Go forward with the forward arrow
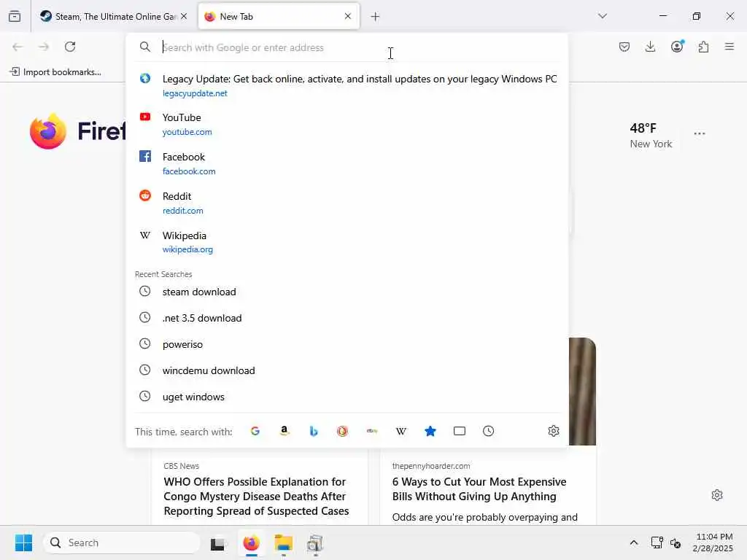The image size is (747, 560). click(x=44, y=47)
